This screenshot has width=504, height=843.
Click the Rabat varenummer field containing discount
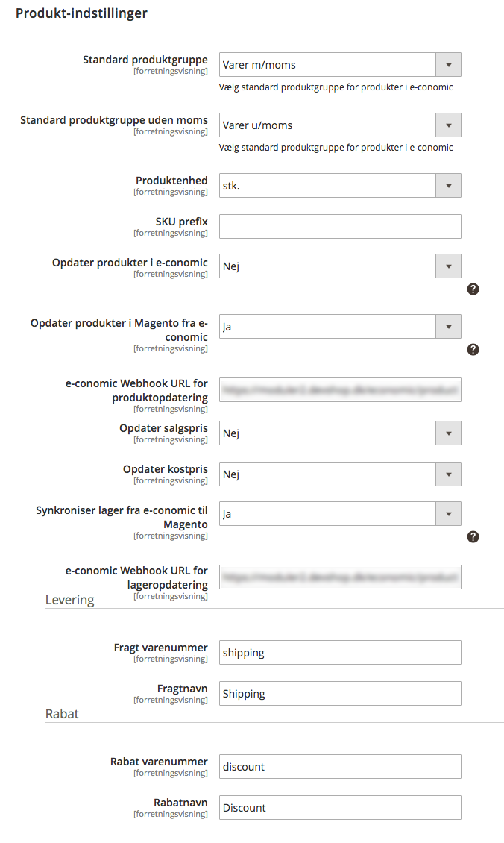340,766
